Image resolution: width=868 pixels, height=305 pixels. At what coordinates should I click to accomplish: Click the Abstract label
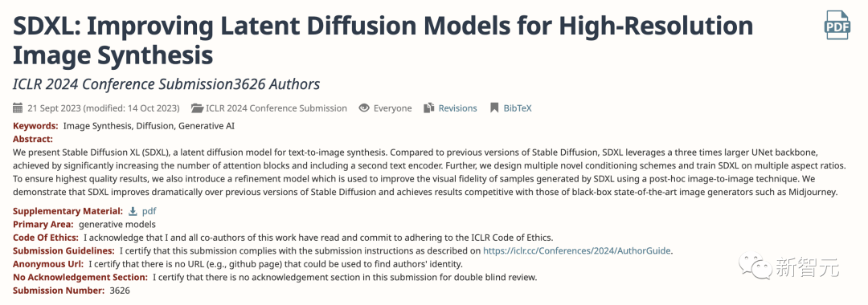point(33,139)
